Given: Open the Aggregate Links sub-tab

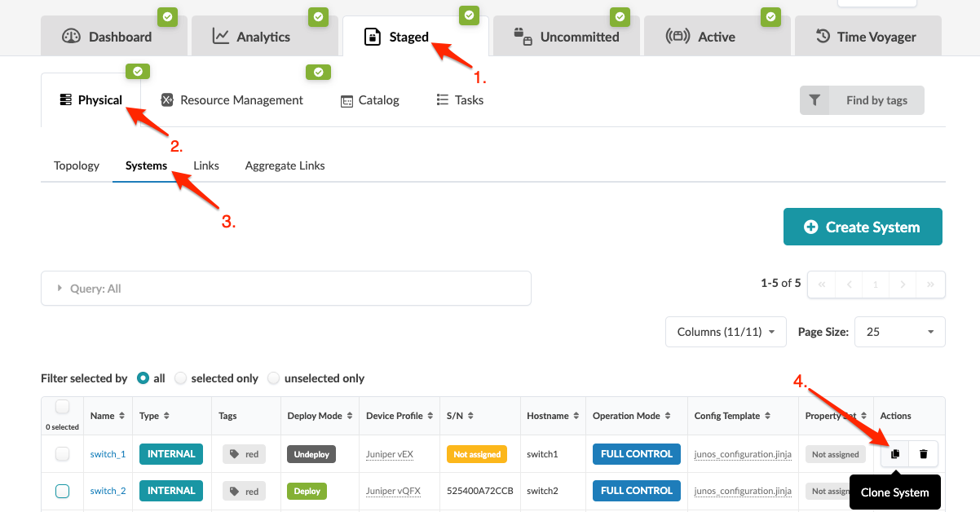Looking at the screenshot, I should pos(285,166).
